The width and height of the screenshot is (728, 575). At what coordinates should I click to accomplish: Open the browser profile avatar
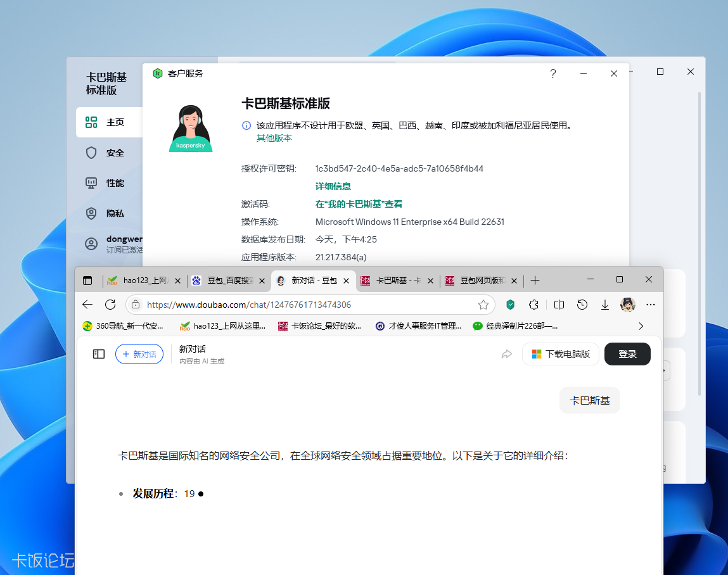coord(628,305)
